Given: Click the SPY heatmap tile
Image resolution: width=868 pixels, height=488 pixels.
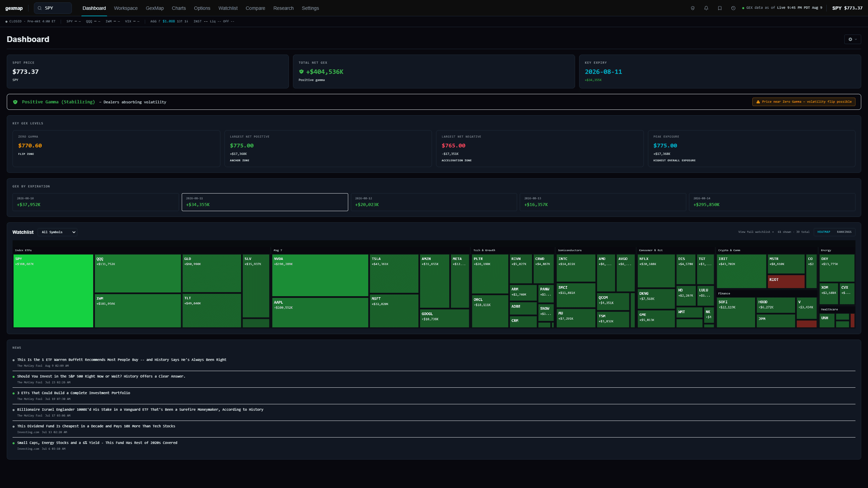Looking at the screenshot, I should click(x=53, y=291).
